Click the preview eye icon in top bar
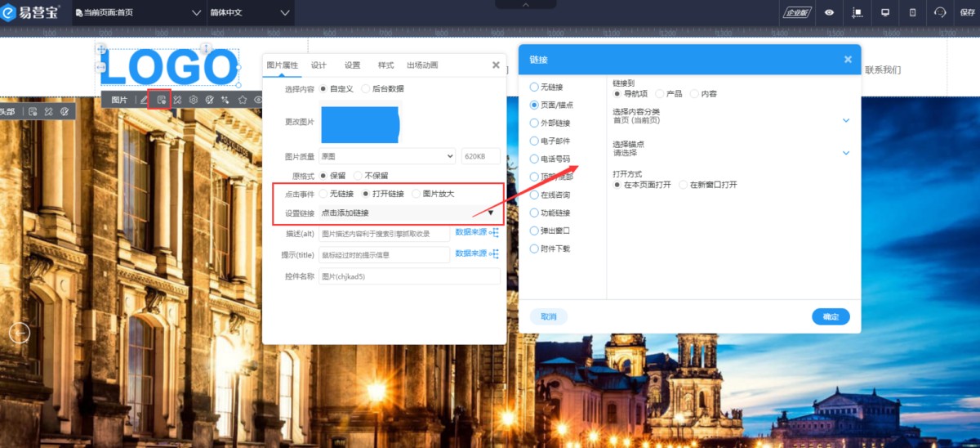This screenshot has width=980, height=448. (829, 12)
